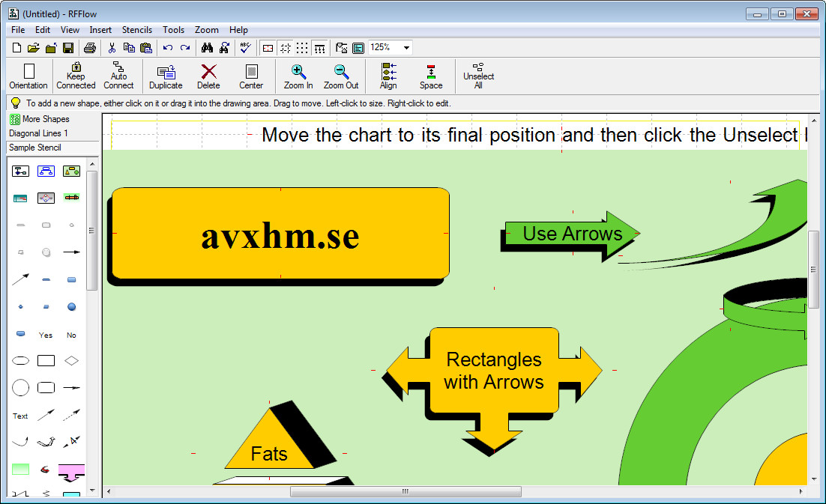Select the blue organization chart stencil icon
Viewport: 826px width, 504px height.
pyautogui.click(x=46, y=171)
